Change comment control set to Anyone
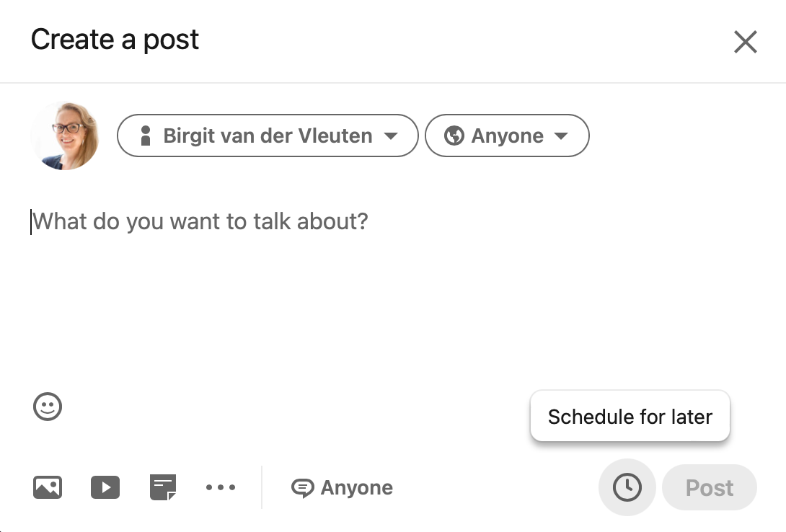Viewport: 786px width, 532px height. [x=343, y=488]
